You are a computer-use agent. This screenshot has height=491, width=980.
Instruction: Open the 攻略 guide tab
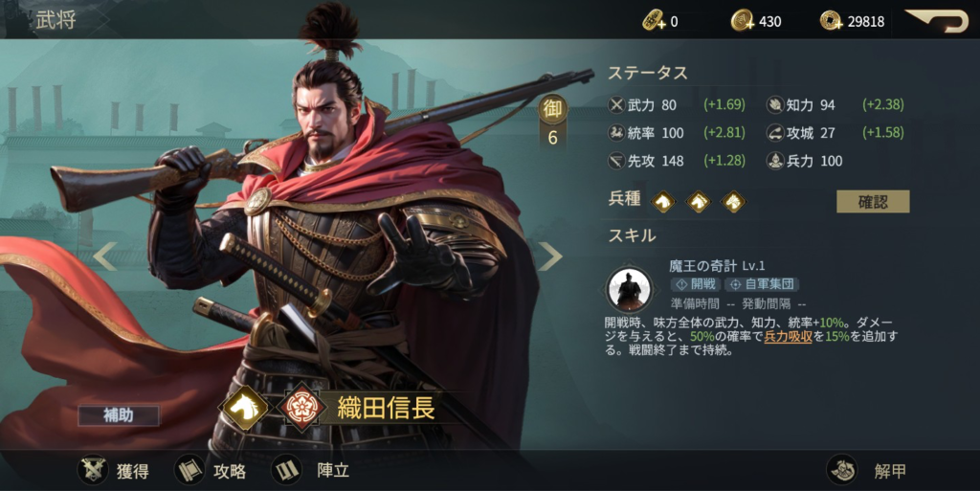pyautogui.click(x=211, y=470)
